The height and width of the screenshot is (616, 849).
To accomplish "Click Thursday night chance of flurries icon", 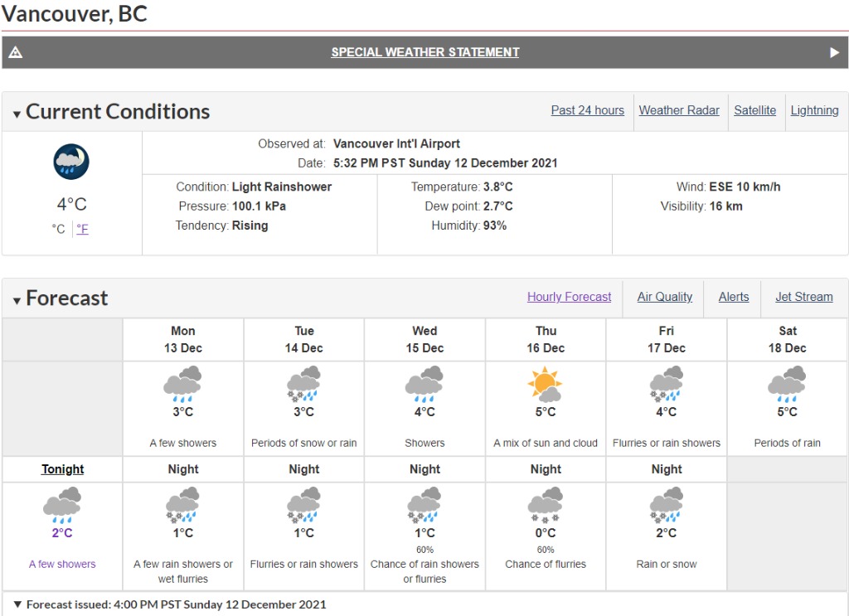I will tap(546, 505).
